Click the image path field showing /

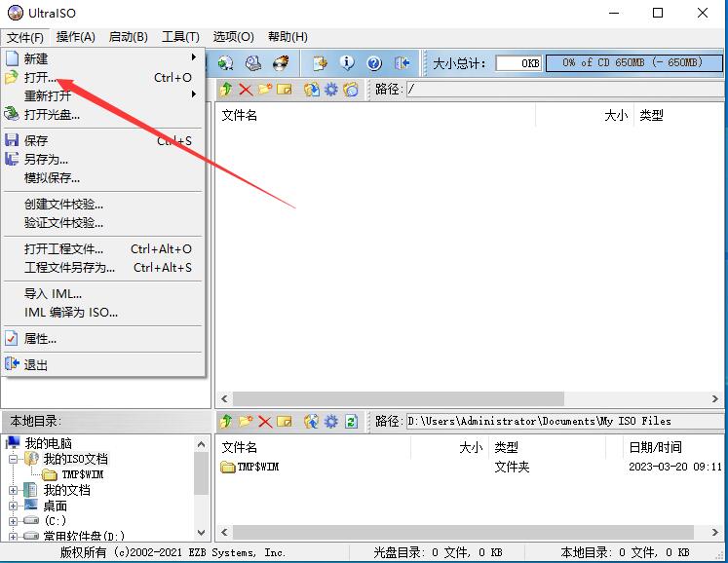coord(565,89)
